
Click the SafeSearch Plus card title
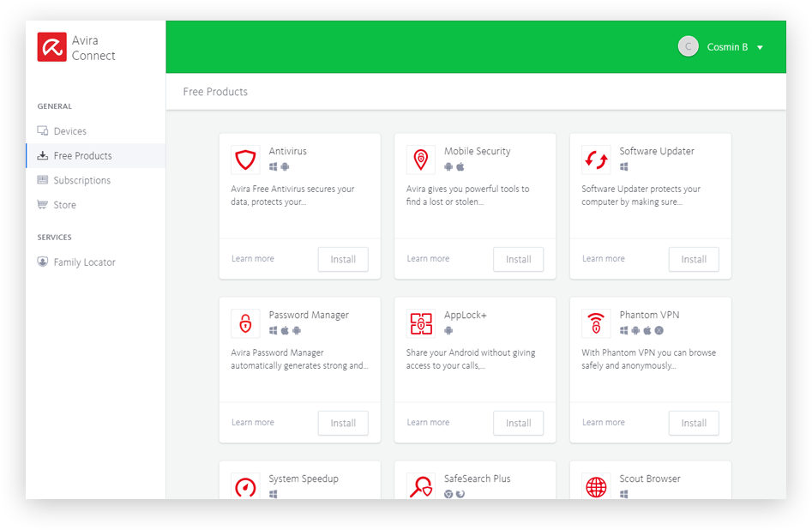[x=477, y=479]
